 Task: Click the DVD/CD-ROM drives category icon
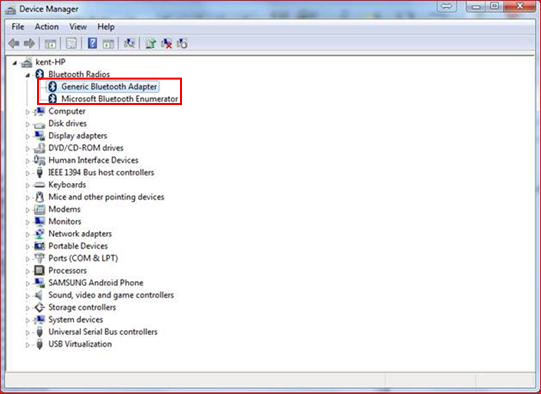pyautogui.click(x=39, y=148)
